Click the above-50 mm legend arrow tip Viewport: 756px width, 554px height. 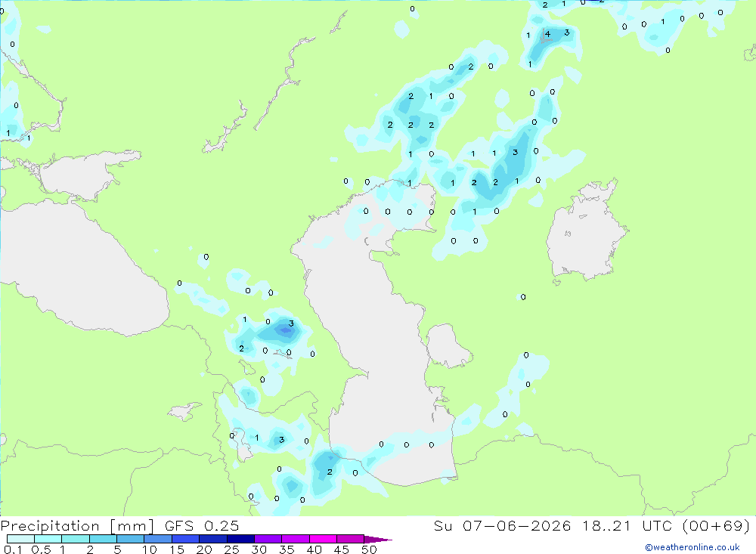(x=378, y=539)
